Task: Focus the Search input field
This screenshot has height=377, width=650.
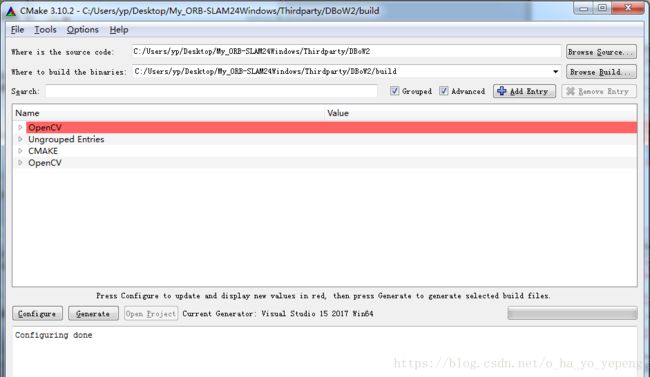Action: (x=211, y=91)
